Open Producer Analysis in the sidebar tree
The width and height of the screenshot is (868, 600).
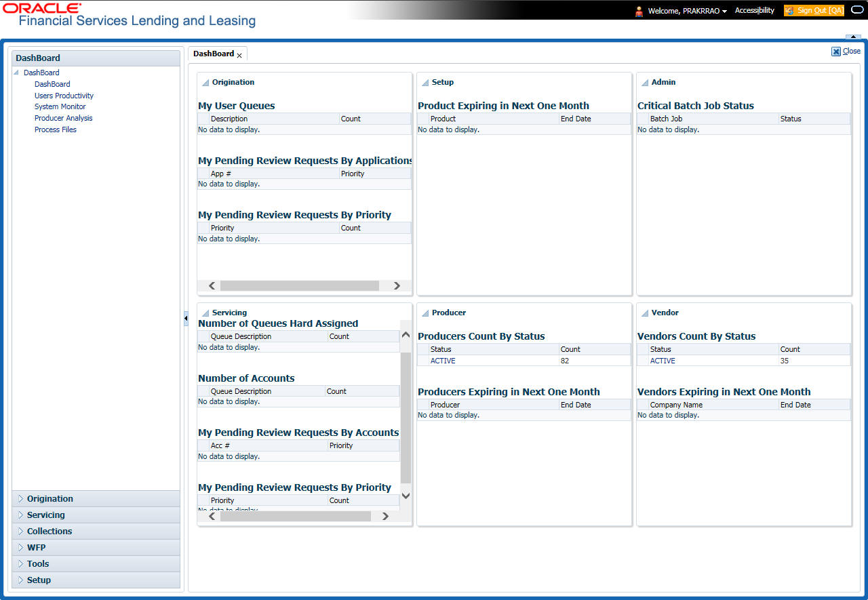[x=63, y=118]
